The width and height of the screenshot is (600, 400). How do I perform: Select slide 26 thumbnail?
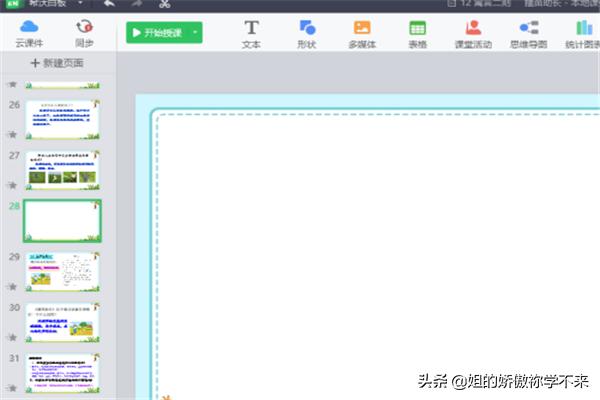pyautogui.click(x=63, y=120)
